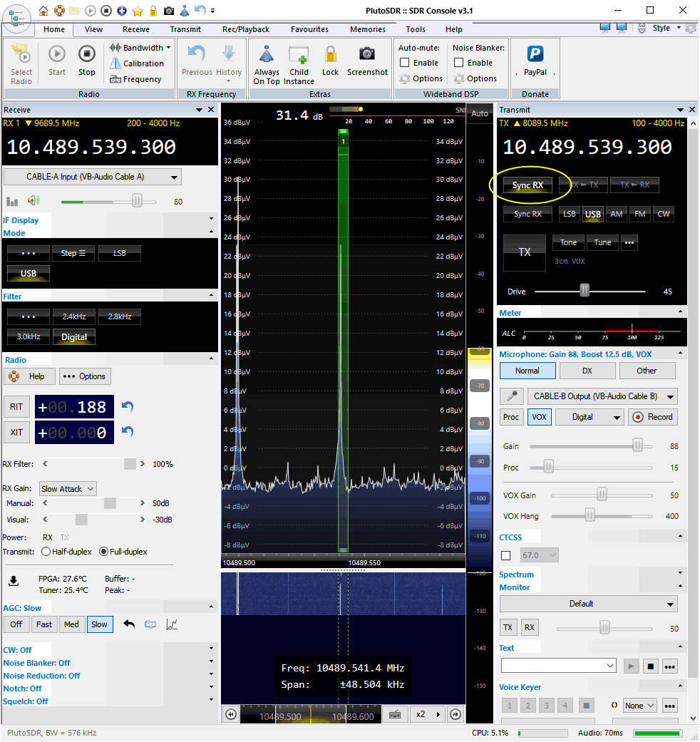
Task: Select Half-duplex transmit option
Action: 46,552
